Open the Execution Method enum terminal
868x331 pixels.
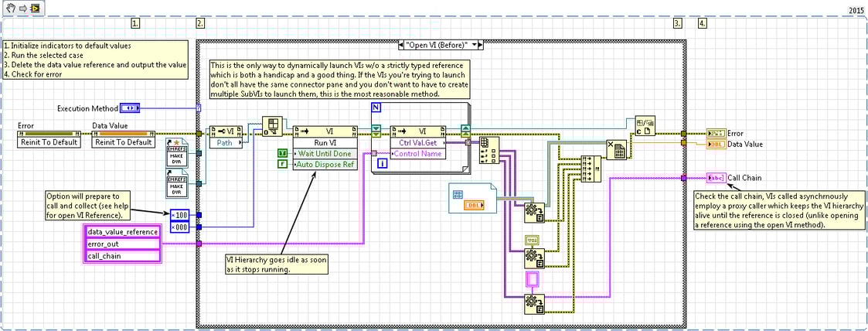[130, 107]
